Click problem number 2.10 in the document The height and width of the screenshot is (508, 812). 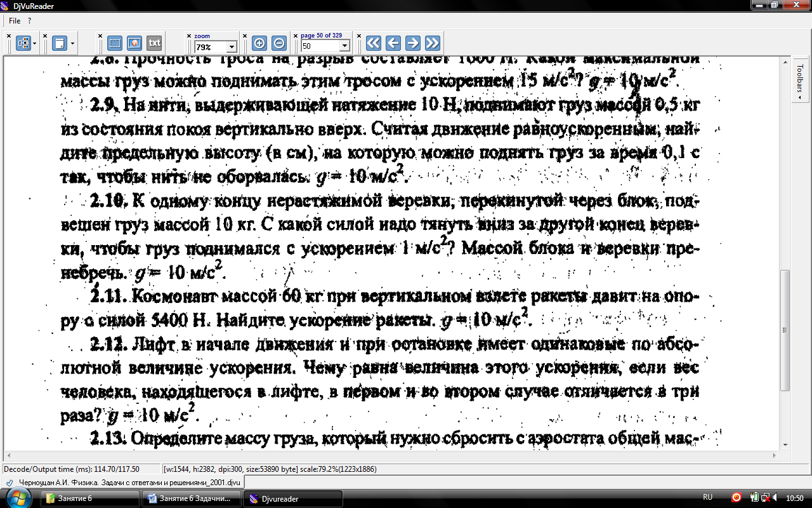[109, 201]
